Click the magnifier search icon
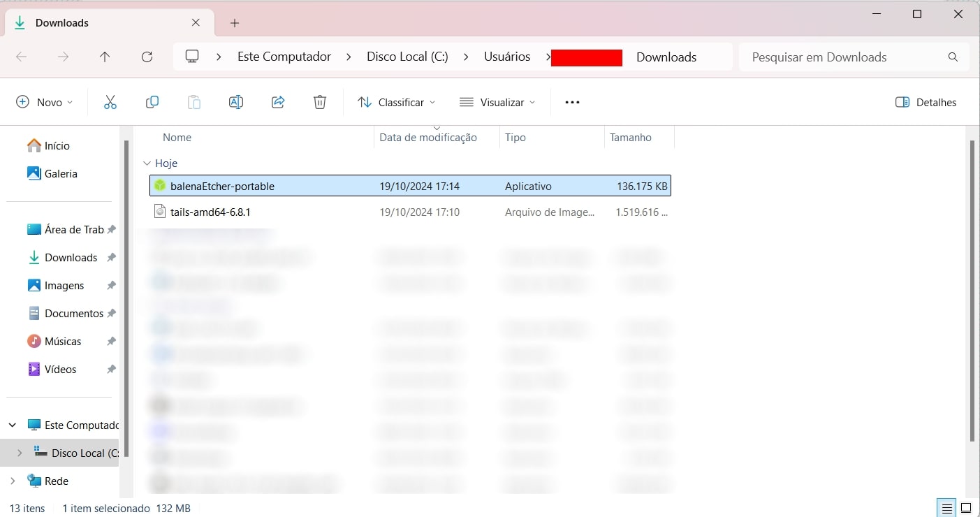The image size is (980, 517). pos(953,57)
